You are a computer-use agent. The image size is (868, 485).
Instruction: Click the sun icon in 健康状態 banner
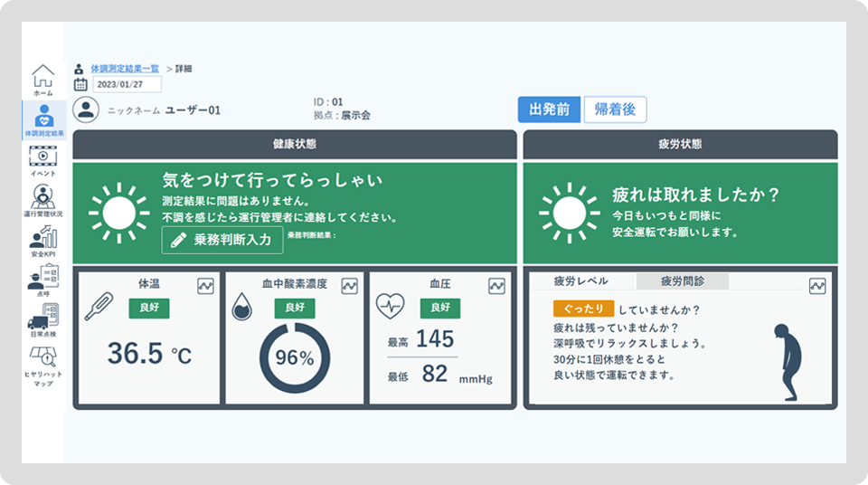tap(118, 213)
